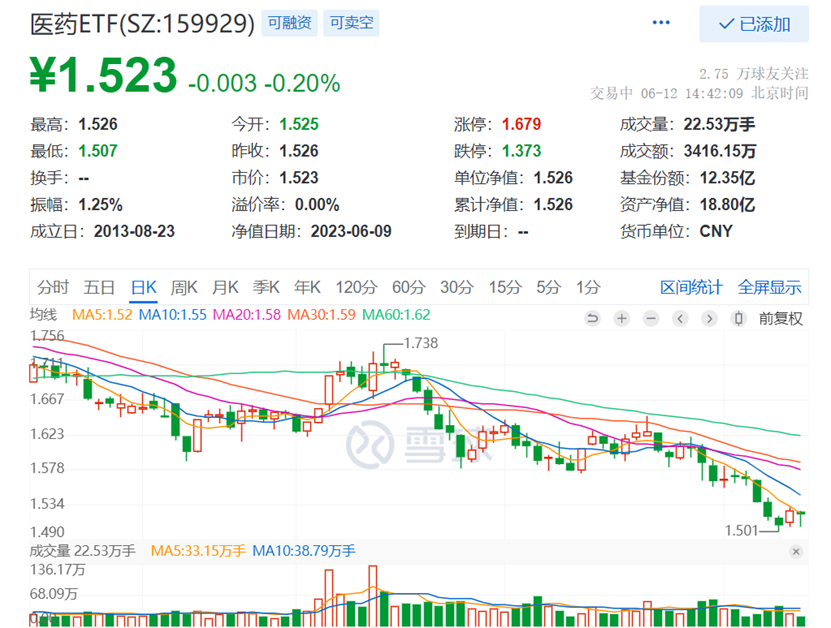Switch to the 1分 chart tab
831x628 pixels.
pos(588,287)
